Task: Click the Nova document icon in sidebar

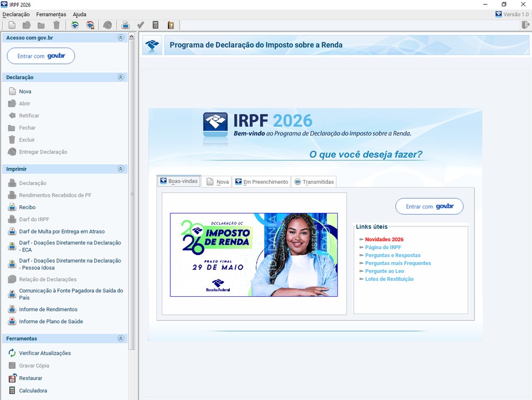Action: 12,91
